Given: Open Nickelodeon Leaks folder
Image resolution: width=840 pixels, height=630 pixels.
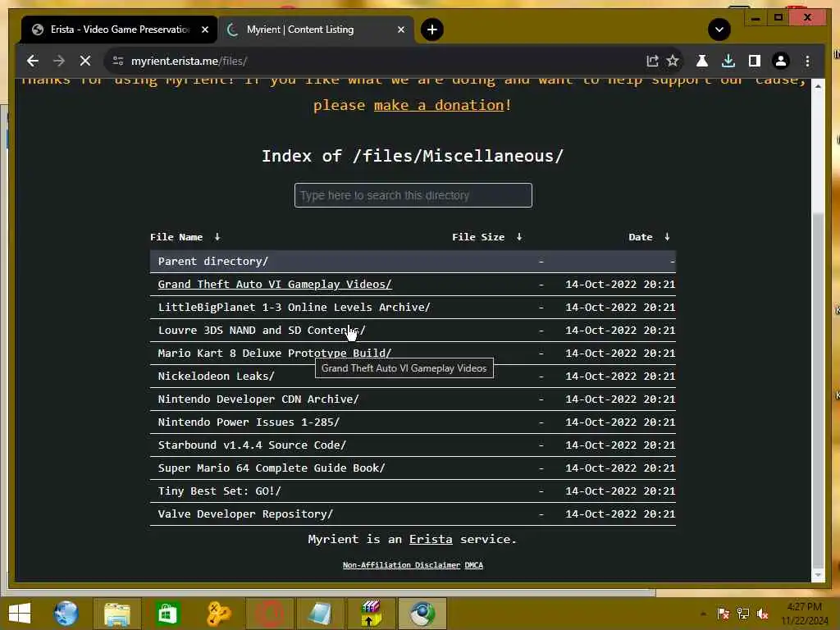Looking at the screenshot, I should [x=216, y=377].
